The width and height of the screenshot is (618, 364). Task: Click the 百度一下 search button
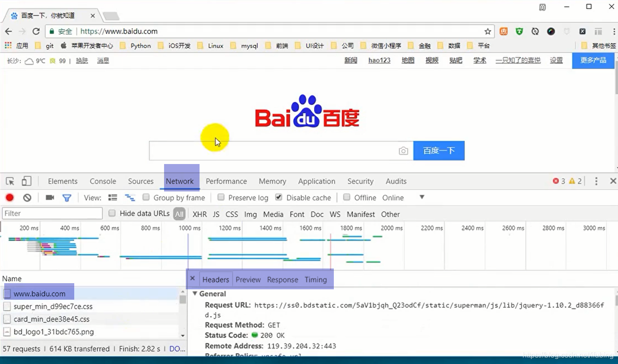439,150
